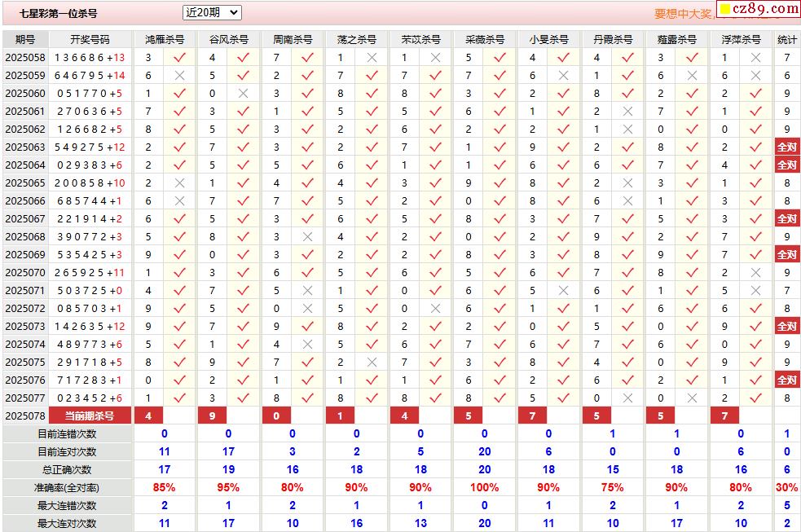Select the 目前连错次数 row label
801x532 pixels.
click(67, 434)
